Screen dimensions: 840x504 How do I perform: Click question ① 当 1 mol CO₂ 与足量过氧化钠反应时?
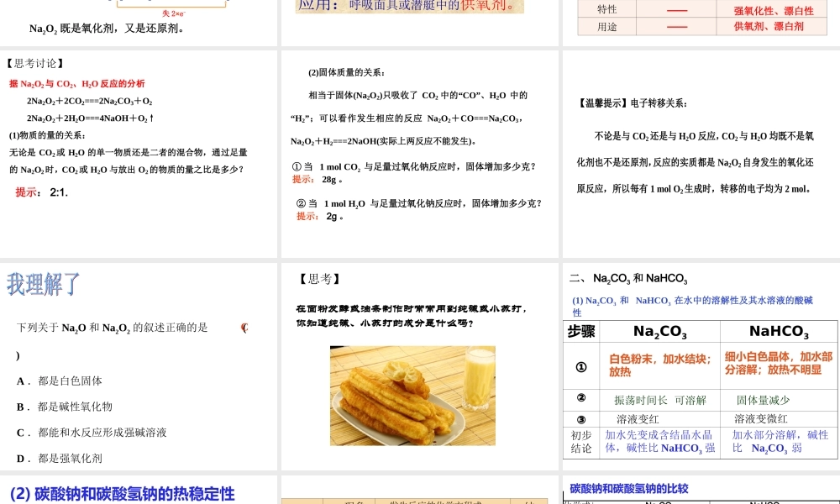click(x=414, y=166)
